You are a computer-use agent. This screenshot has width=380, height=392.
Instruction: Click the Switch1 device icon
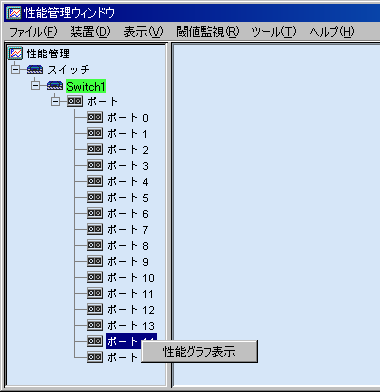tap(55, 86)
